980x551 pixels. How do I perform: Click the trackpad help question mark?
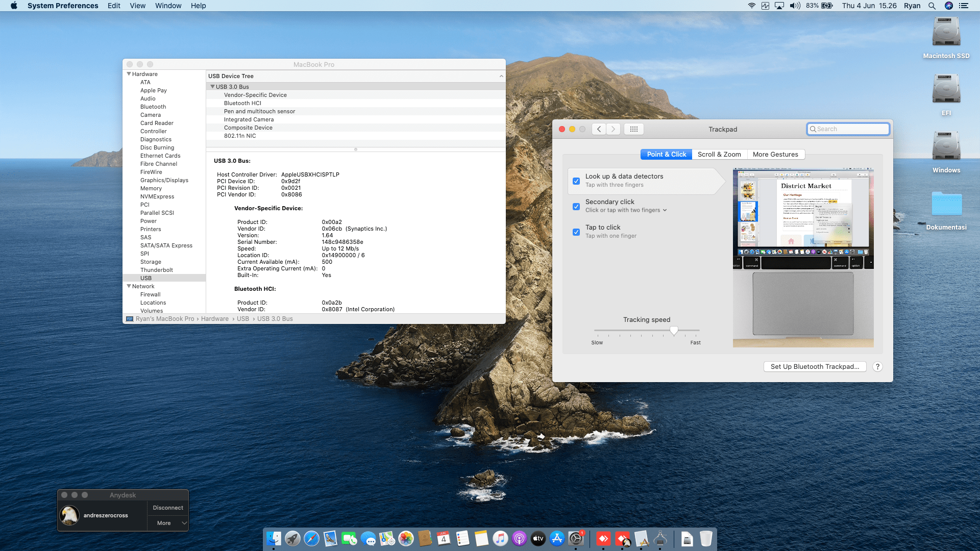pyautogui.click(x=877, y=367)
